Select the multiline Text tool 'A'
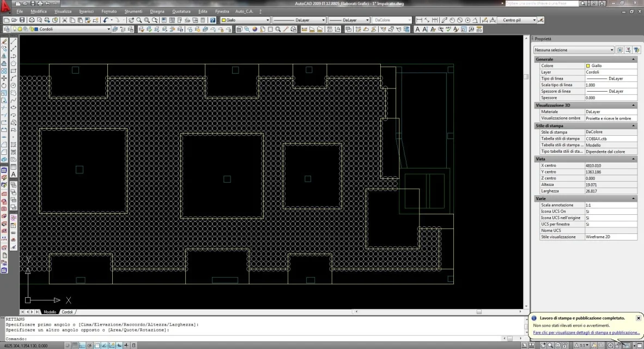The width and height of the screenshot is (644, 349). point(14,174)
